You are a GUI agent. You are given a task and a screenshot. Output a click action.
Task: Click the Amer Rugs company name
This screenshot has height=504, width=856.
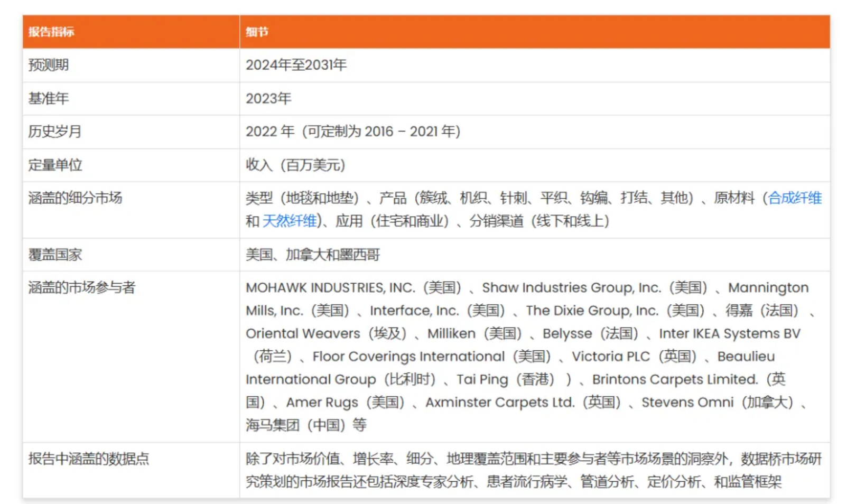322,403
